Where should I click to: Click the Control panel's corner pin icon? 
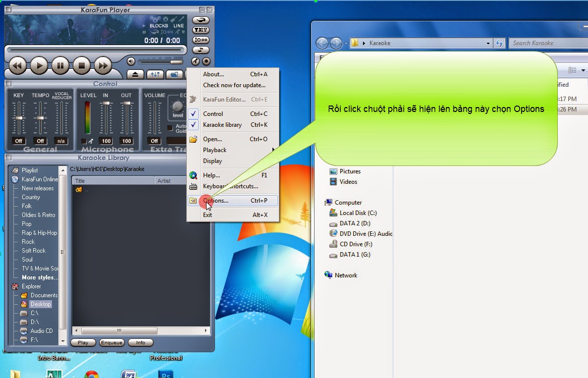tap(9, 84)
